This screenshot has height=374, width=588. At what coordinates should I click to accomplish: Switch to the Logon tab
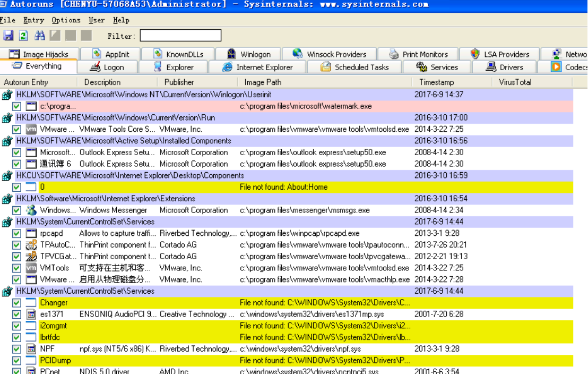108,67
